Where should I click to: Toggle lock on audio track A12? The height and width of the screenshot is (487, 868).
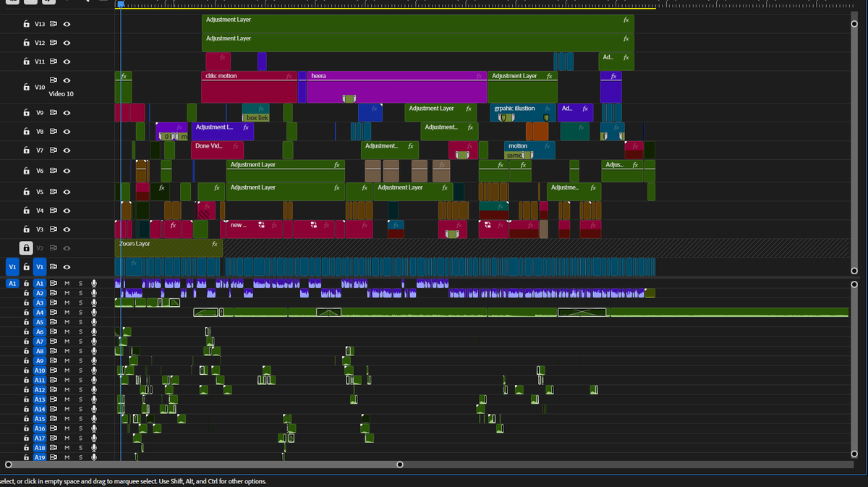pyautogui.click(x=26, y=389)
